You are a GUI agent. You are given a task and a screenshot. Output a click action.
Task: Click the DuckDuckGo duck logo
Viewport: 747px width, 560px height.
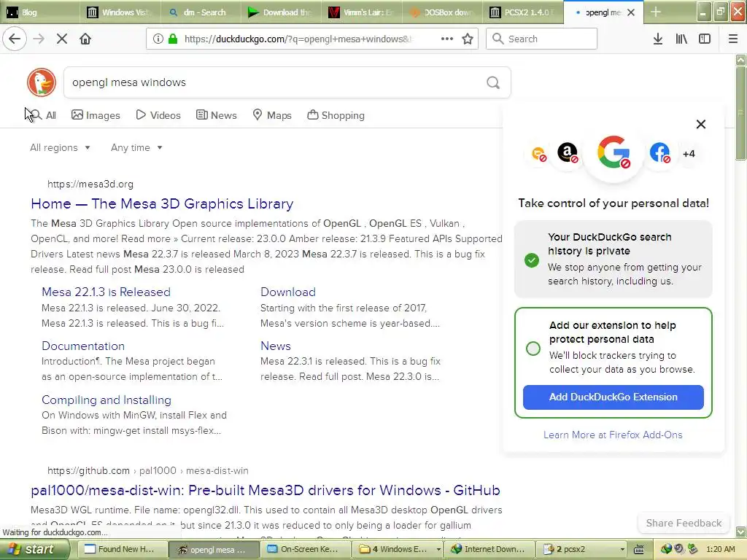pos(42,82)
